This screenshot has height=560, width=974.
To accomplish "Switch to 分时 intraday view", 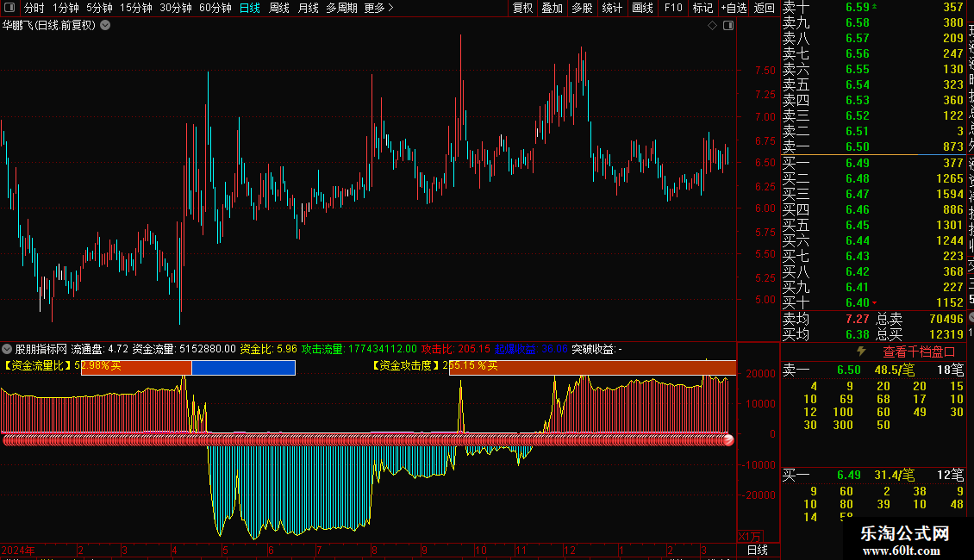I will 34,8.
